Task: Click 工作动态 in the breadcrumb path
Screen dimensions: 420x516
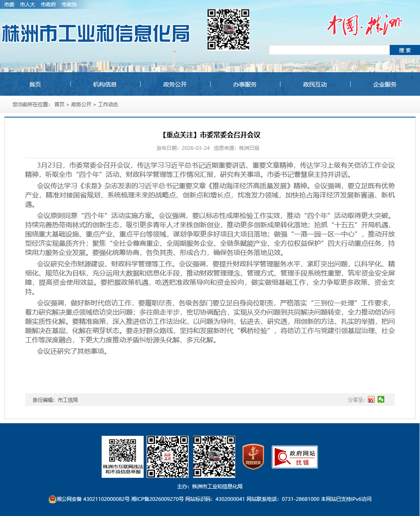Action: (x=108, y=105)
